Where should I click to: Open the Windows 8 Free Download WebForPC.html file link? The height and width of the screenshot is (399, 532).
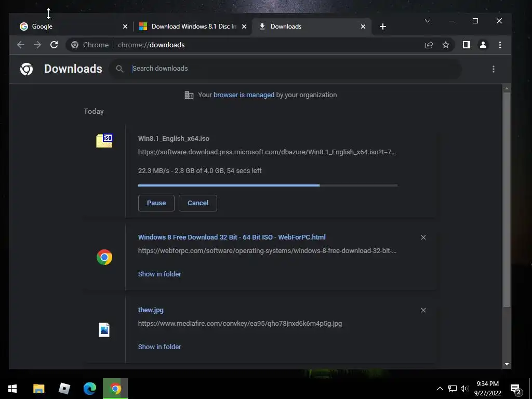click(x=232, y=237)
